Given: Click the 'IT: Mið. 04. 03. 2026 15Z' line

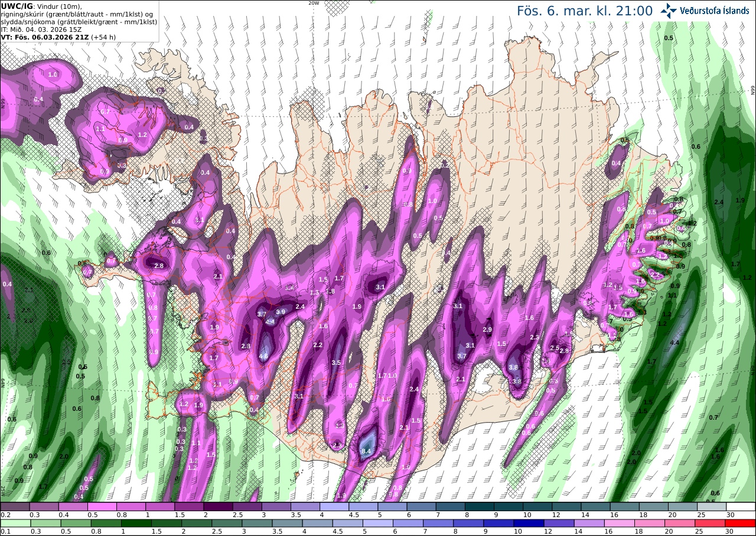Looking at the screenshot, I should [41, 30].
